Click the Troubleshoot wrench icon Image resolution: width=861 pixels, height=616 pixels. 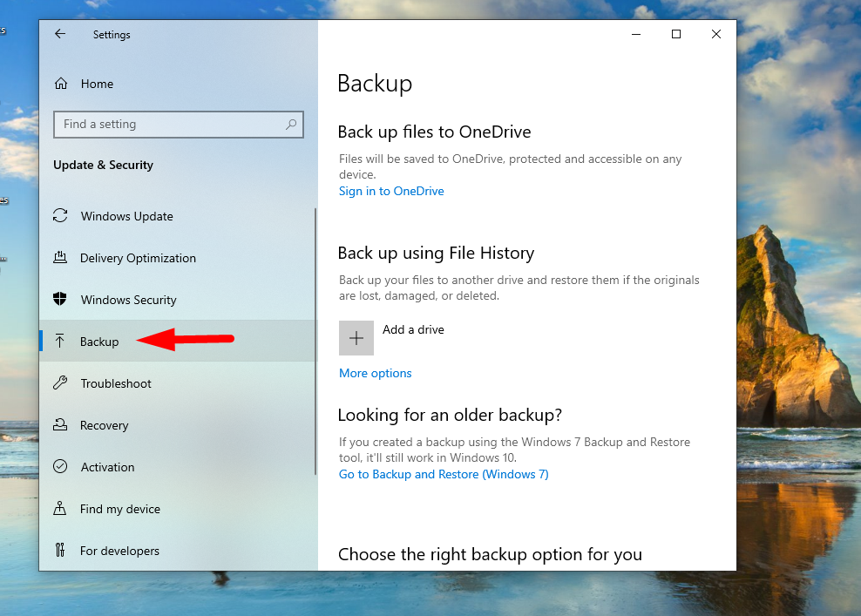pos(60,383)
